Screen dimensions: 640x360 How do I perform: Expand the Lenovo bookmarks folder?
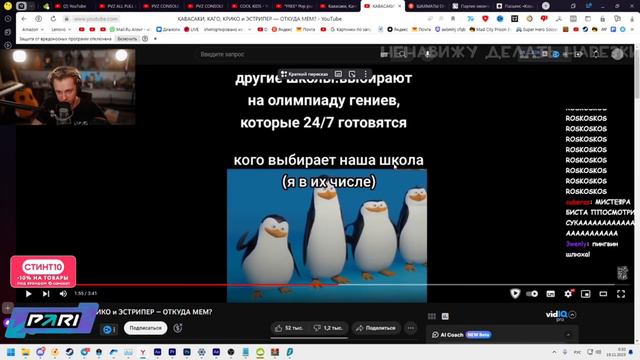coord(61,29)
